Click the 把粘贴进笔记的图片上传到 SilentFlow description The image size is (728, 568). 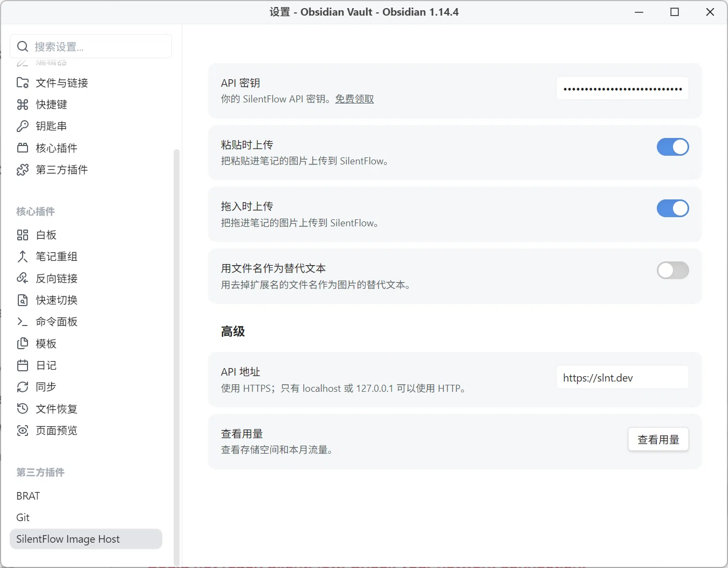pos(305,161)
